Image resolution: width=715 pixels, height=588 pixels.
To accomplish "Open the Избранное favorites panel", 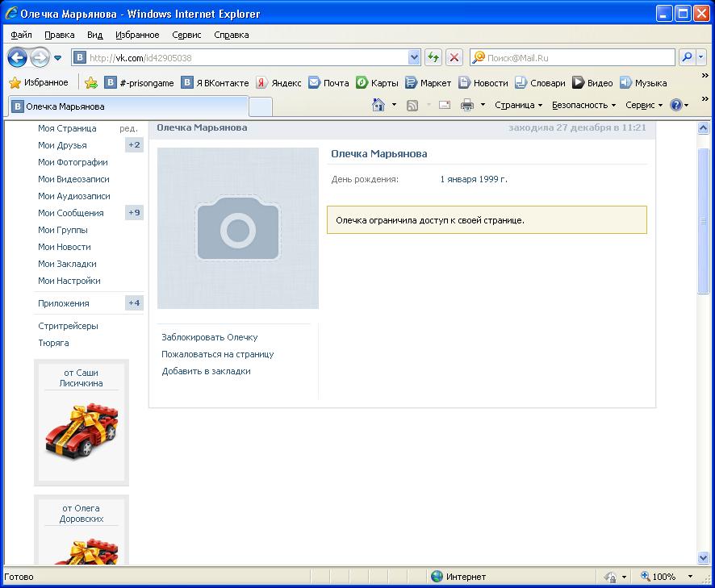I will coord(38,82).
